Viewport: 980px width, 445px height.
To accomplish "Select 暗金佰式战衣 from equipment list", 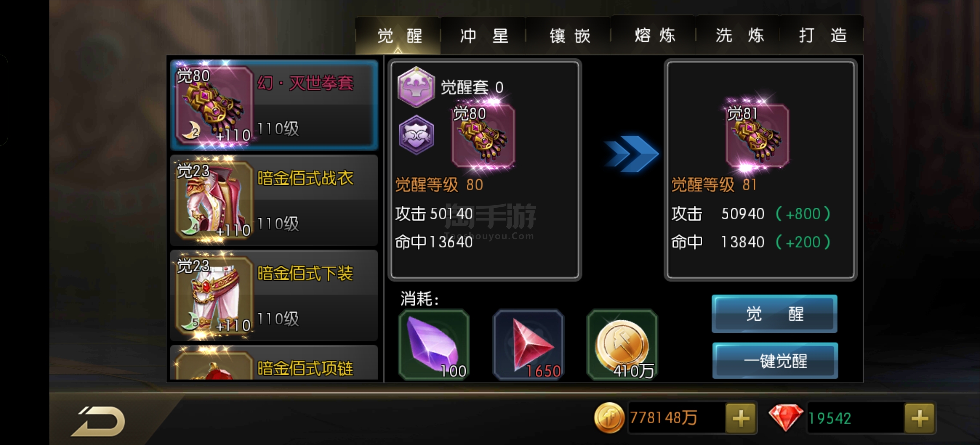I will point(274,200).
